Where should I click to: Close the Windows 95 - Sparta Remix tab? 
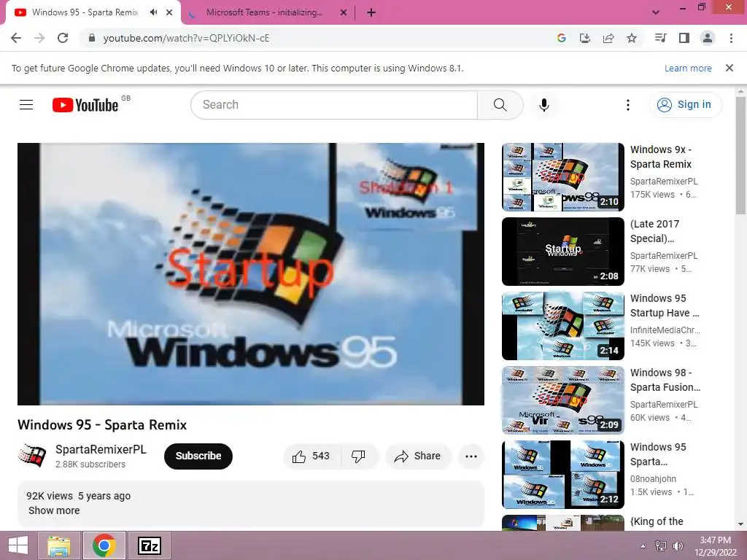click(x=169, y=12)
